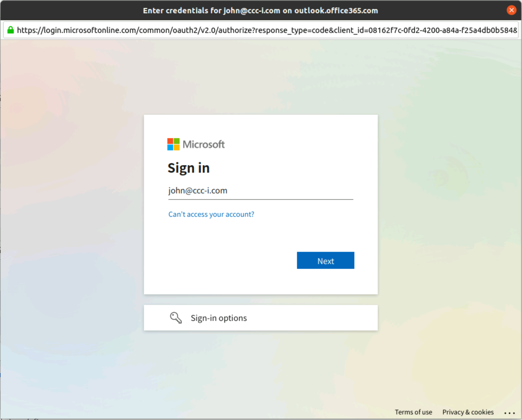Click the "Sign in" heading text
Image resolution: width=522 pixels, height=420 pixels.
[189, 168]
